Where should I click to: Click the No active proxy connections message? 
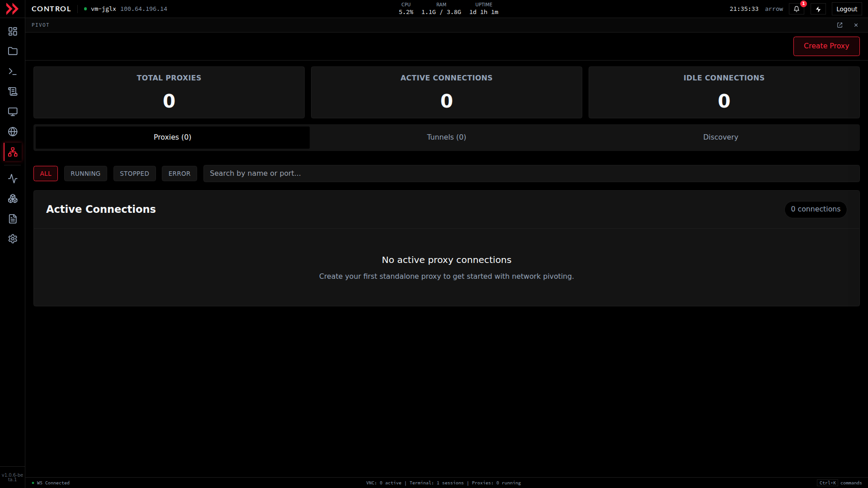coord(447,260)
